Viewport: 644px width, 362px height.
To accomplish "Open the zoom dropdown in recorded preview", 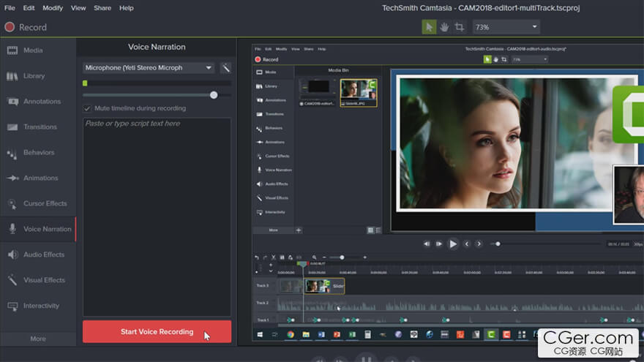I will coord(529,59).
